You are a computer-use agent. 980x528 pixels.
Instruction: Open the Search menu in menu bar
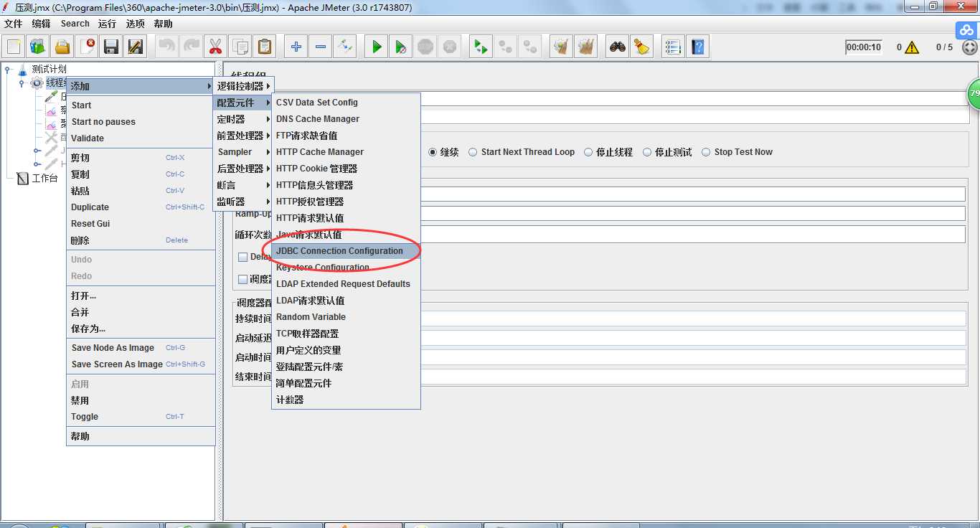coord(75,24)
